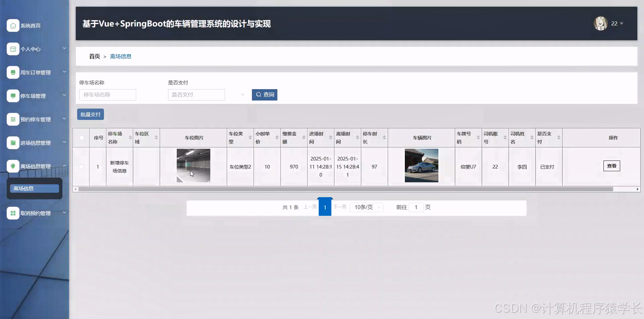Open the 是否支付 dropdown
Viewport: 644px width, 319px height.
196,94
